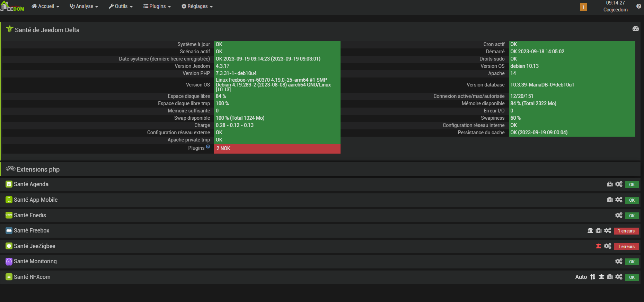The image size is (644, 302).
Task: Click the blue Freebox plugin icon
Action: pos(9,231)
